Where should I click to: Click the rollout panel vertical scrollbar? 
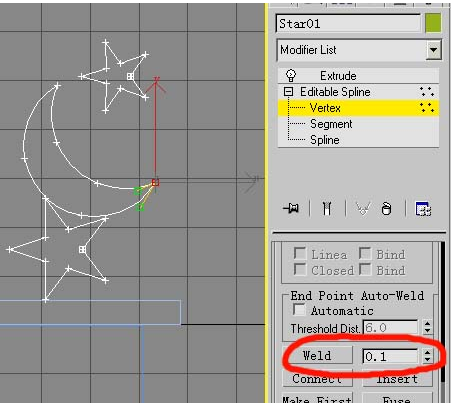pos(443,312)
